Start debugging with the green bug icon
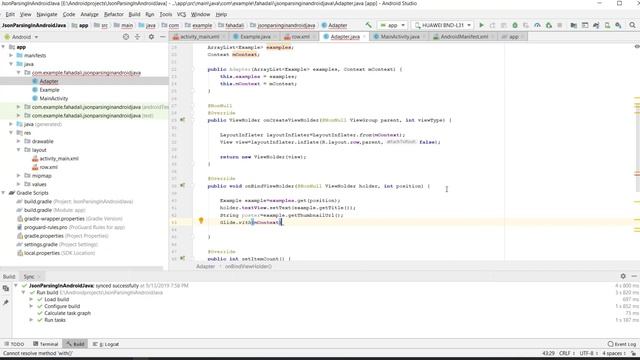 coord(515,25)
